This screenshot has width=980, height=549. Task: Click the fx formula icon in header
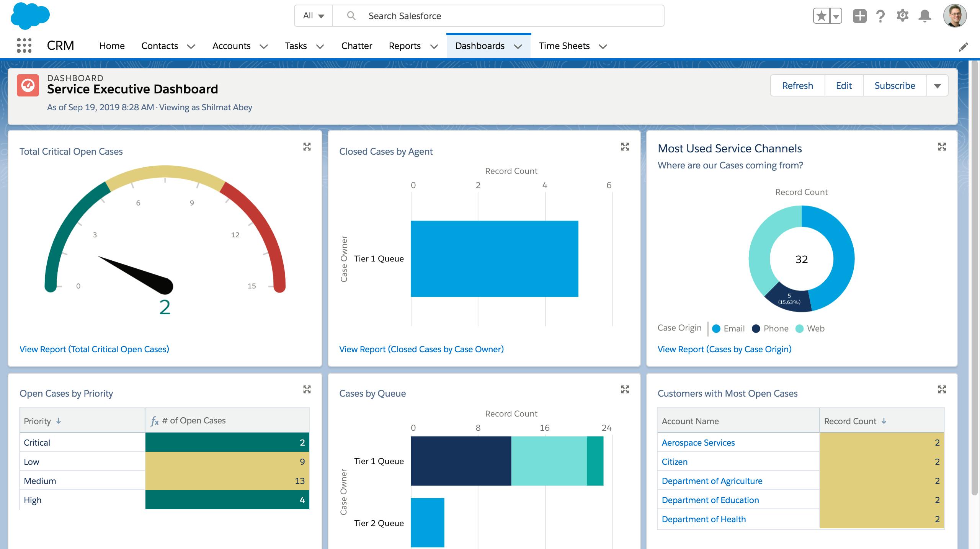(155, 421)
